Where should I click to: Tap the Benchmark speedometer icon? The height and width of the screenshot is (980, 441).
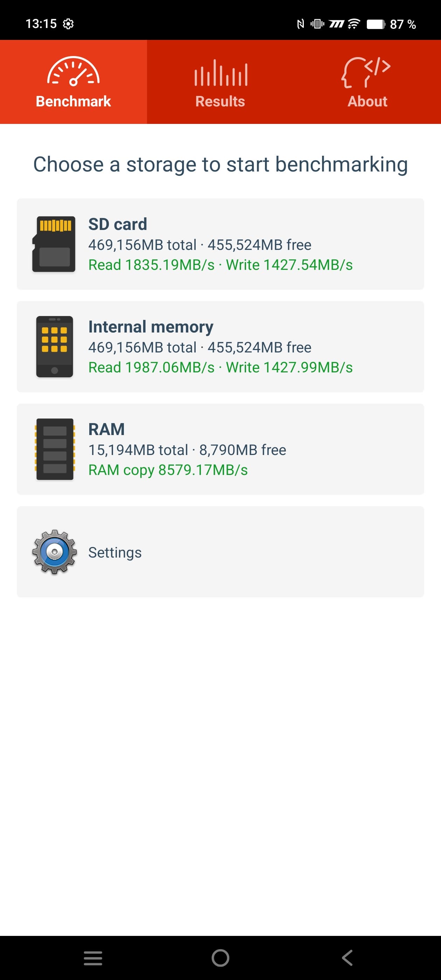73,71
